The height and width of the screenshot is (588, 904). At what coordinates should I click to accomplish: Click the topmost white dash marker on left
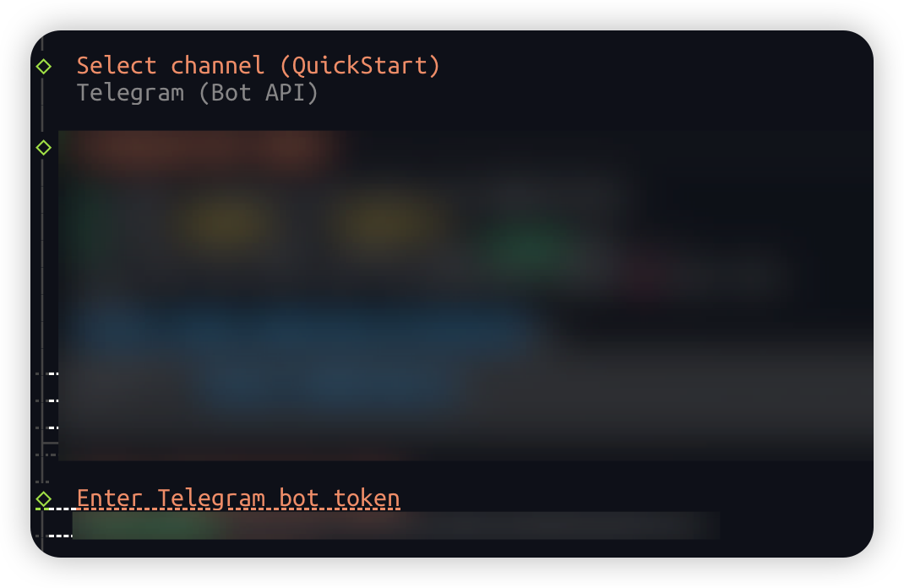coord(53,373)
